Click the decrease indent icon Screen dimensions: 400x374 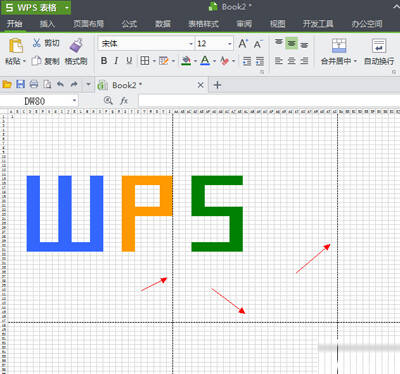(247, 61)
